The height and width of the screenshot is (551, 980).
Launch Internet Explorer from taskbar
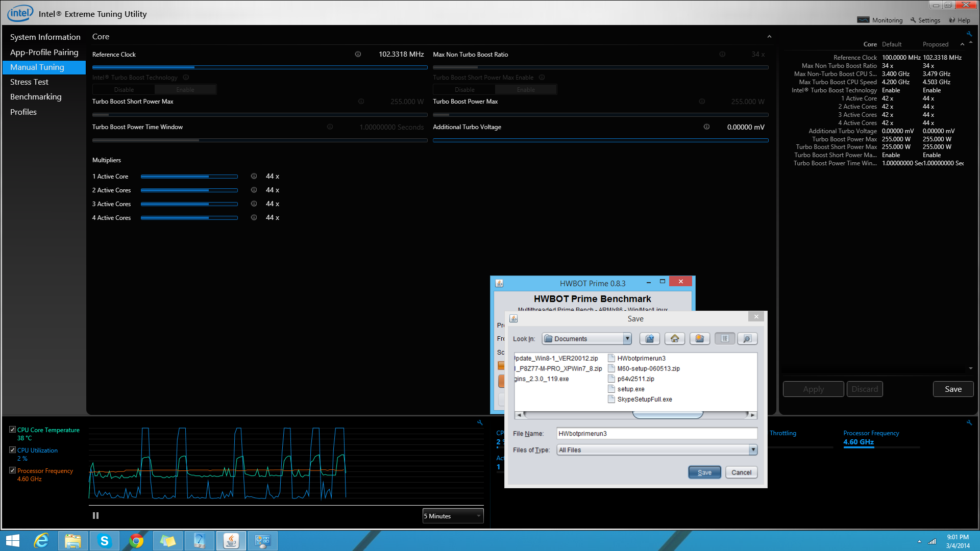(41, 541)
